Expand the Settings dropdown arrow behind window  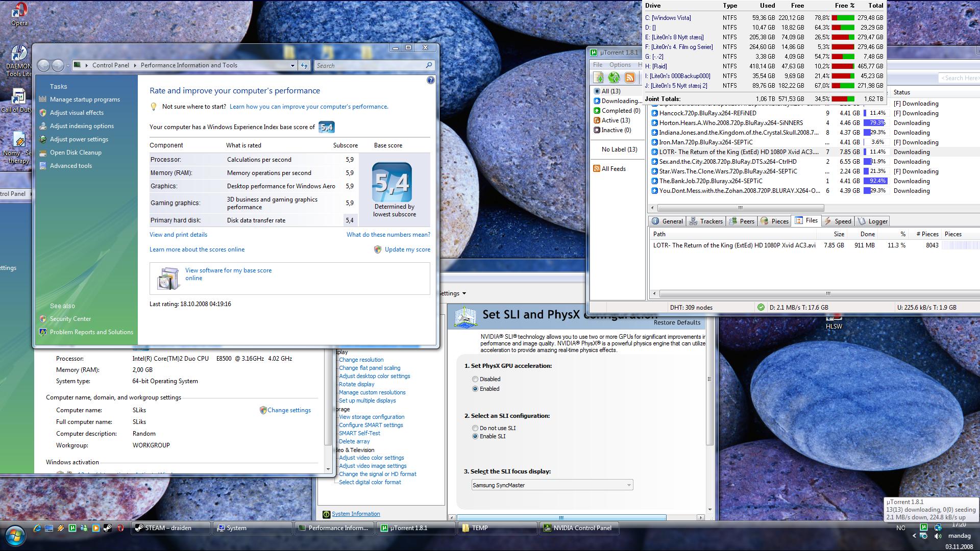[x=464, y=293]
